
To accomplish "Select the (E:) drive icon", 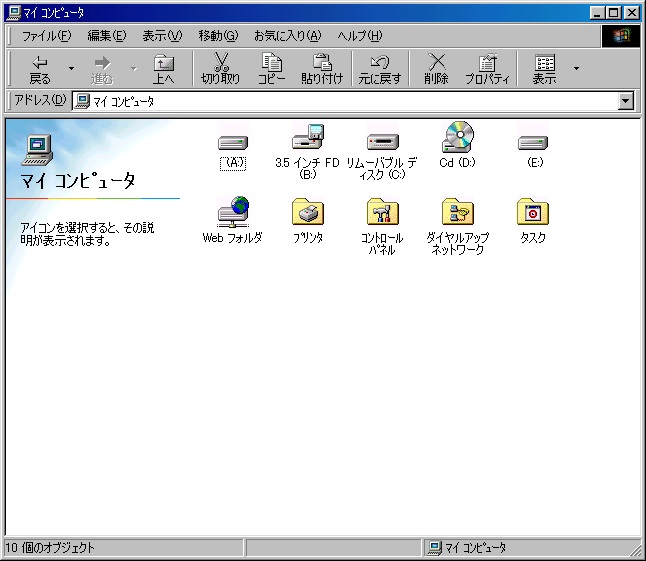I will (532, 142).
